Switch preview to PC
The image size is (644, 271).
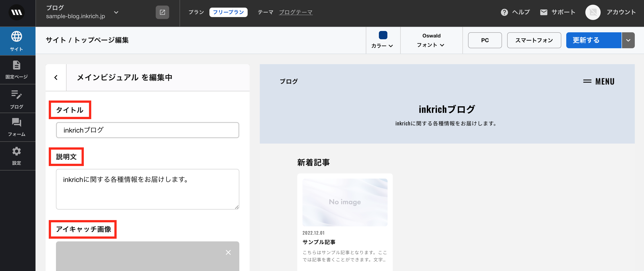click(485, 40)
